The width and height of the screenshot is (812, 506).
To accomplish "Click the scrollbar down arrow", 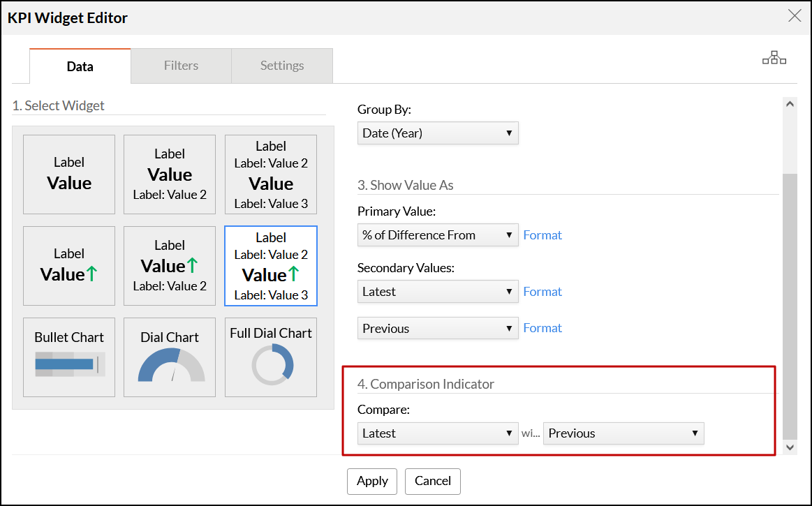I will point(790,447).
